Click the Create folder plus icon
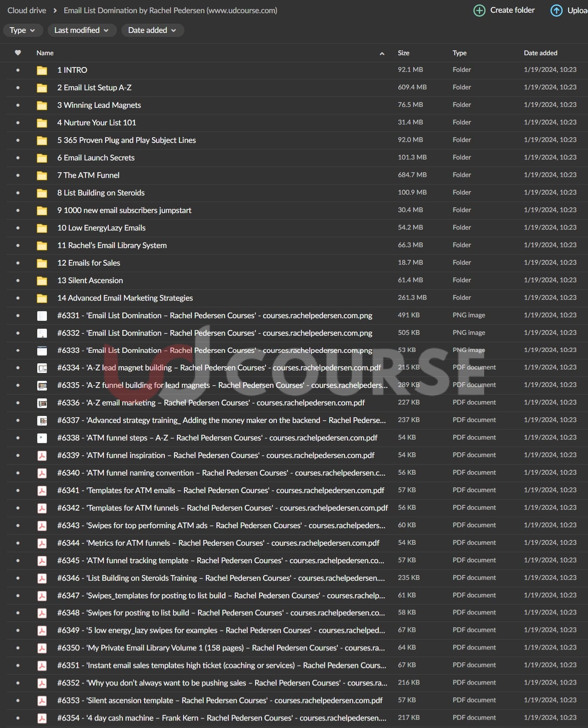 pyautogui.click(x=479, y=11)
